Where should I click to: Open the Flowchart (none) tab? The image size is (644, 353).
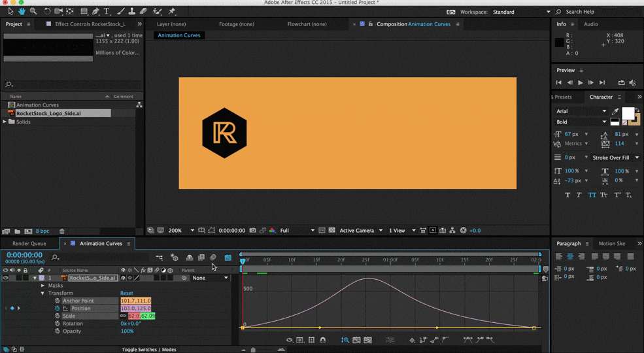pyautogui.click(x=307, y=24)
